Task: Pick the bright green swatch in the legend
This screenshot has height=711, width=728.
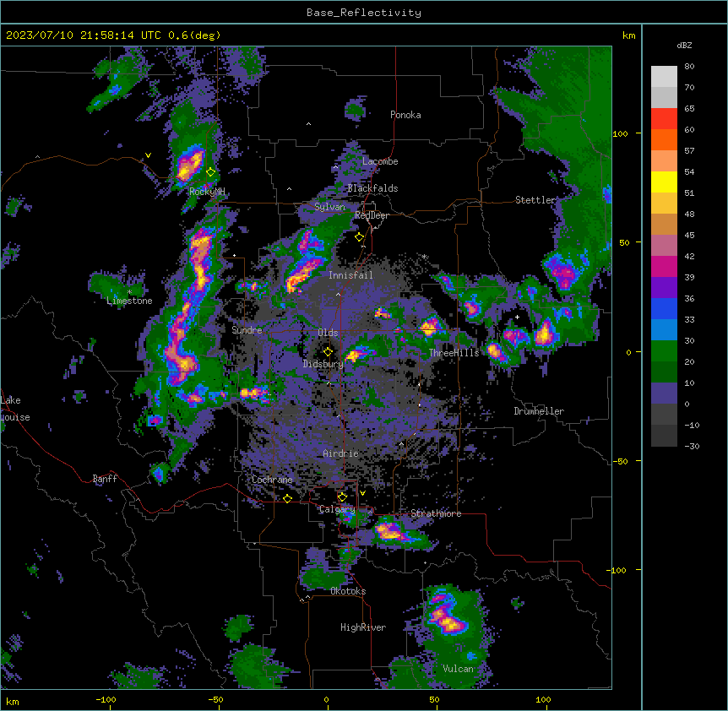Action: coord(664,351)
